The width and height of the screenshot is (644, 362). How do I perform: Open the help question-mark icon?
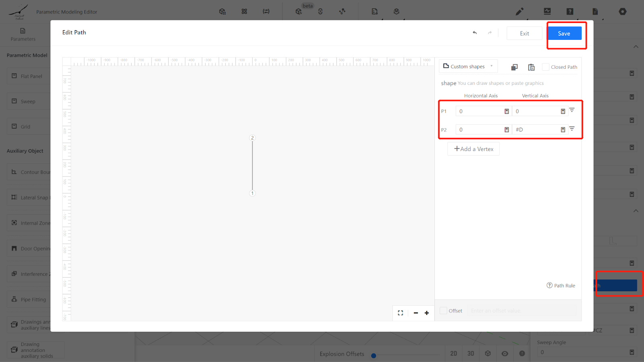[x=570, y=12]
